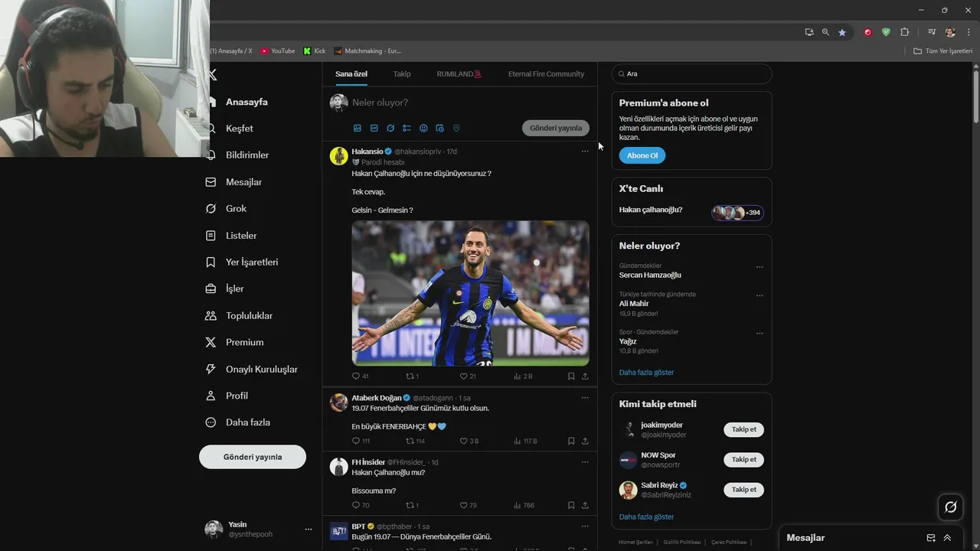The width and height of the screenshot is (980, 551).
Task: Open the Hakan Çalhanoğlu photo in Hakansio's post
Action: (470, 293)
